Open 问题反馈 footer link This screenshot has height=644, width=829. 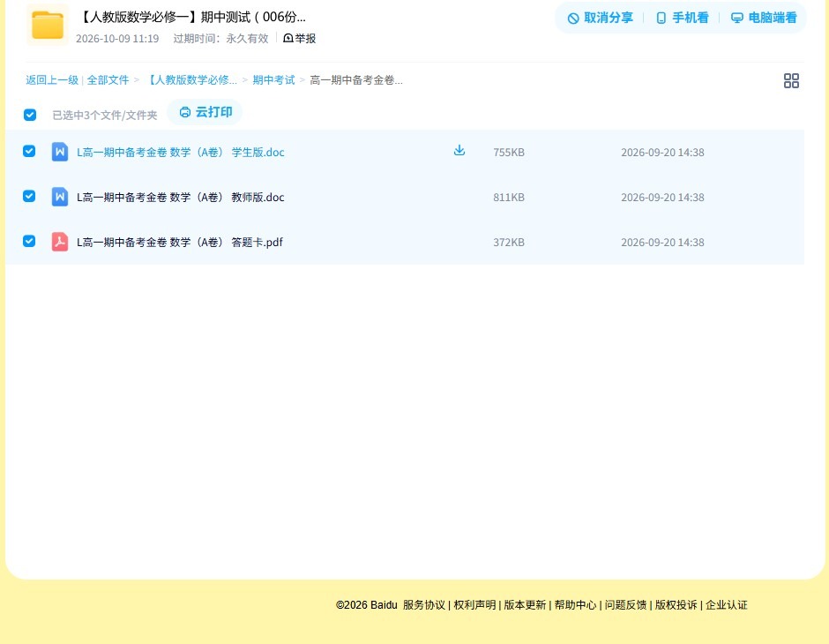(626, 605)
